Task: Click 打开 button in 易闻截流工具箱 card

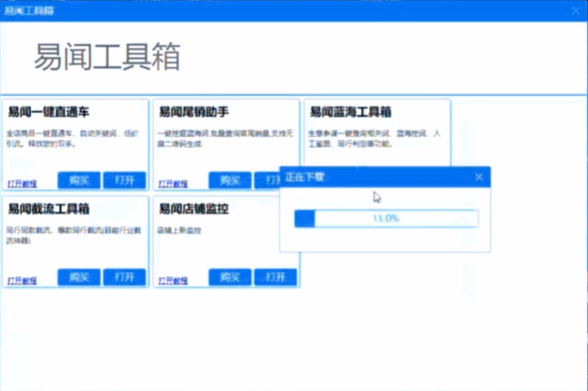Action: point(125,277)
